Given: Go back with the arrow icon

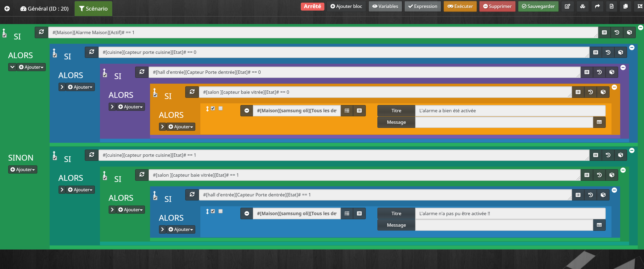Looking at the screenshot, I should point(7,8).
